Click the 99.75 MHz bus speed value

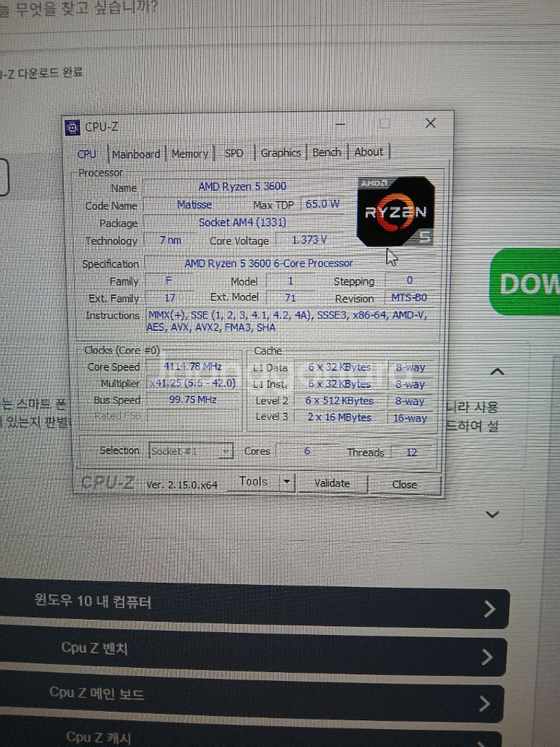pyautogui.click(x=193, y=400)
